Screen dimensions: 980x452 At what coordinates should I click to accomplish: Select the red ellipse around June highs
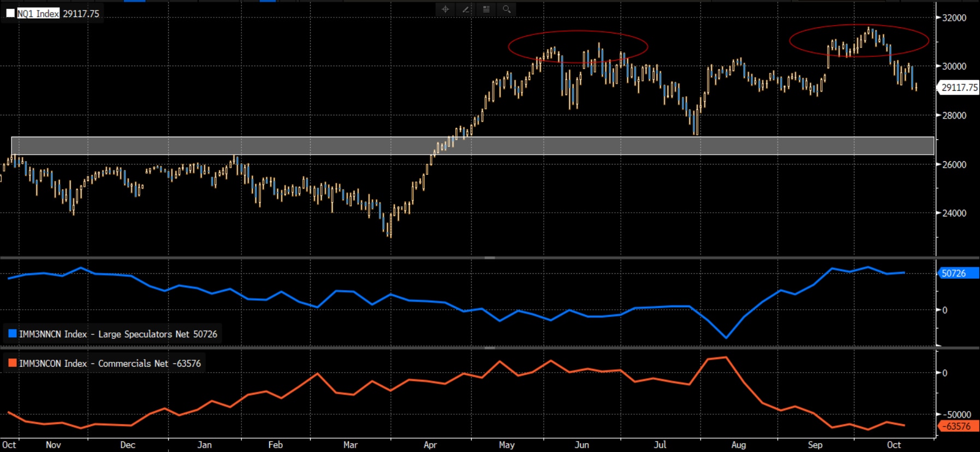click(x=578, y=47)
